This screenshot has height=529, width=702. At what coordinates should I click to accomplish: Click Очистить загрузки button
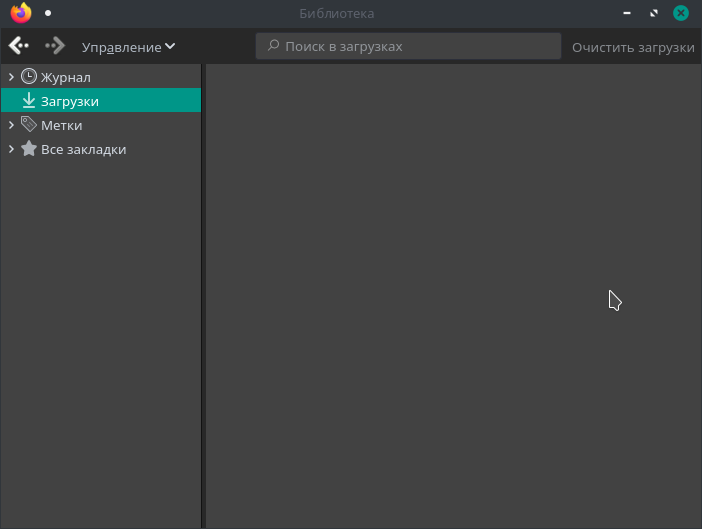coord(633,47)
